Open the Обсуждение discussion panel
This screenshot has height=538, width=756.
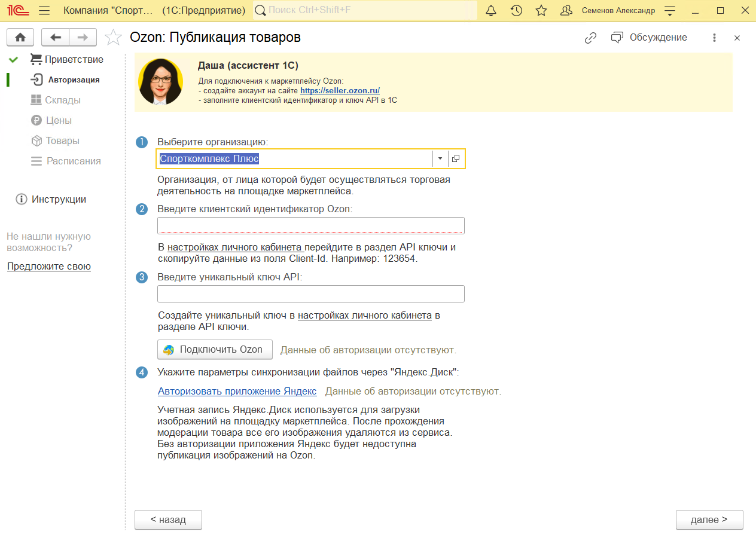649,38
